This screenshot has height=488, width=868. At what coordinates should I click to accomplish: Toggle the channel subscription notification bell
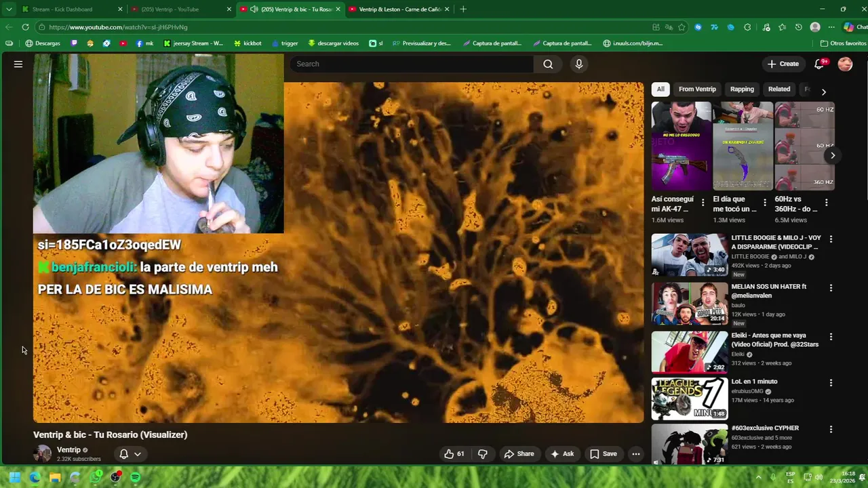coord(123,454)
